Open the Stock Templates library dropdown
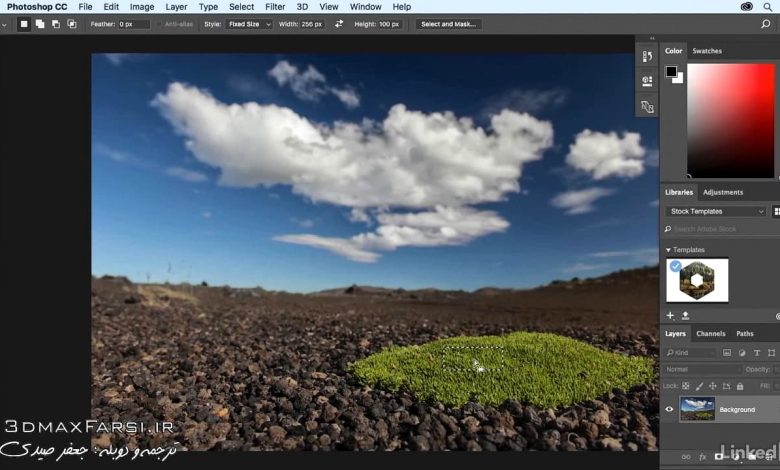 click(x=716, y=211)
